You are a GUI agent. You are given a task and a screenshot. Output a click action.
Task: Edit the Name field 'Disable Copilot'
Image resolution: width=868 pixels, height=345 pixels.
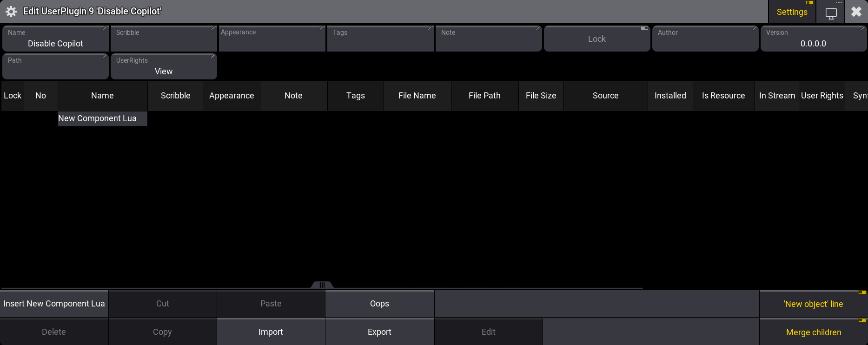(x=55, y=39)
